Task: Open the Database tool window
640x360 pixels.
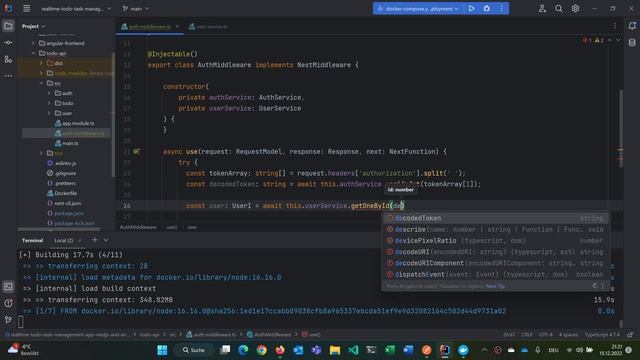Action: 632,43
